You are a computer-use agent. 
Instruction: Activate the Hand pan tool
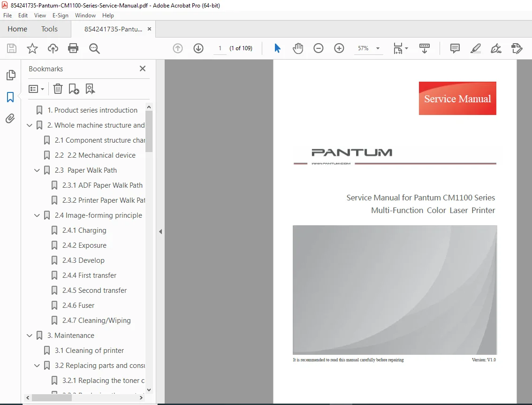(x=298, y=48)
